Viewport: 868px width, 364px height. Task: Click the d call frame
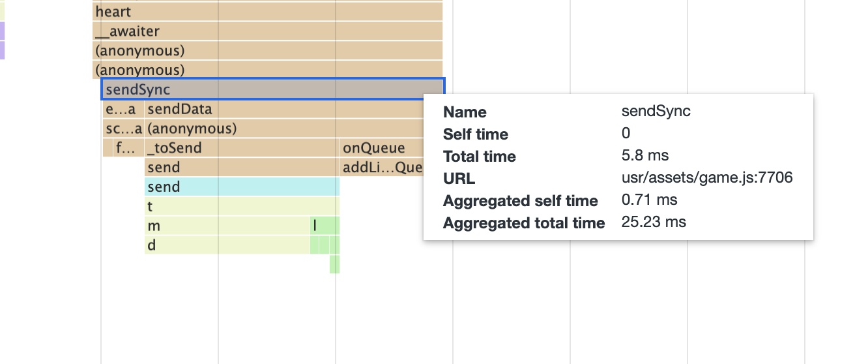[x=227, y=246]
